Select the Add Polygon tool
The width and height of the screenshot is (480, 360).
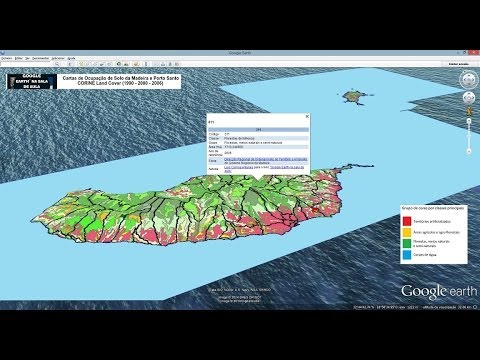[88, 64]
